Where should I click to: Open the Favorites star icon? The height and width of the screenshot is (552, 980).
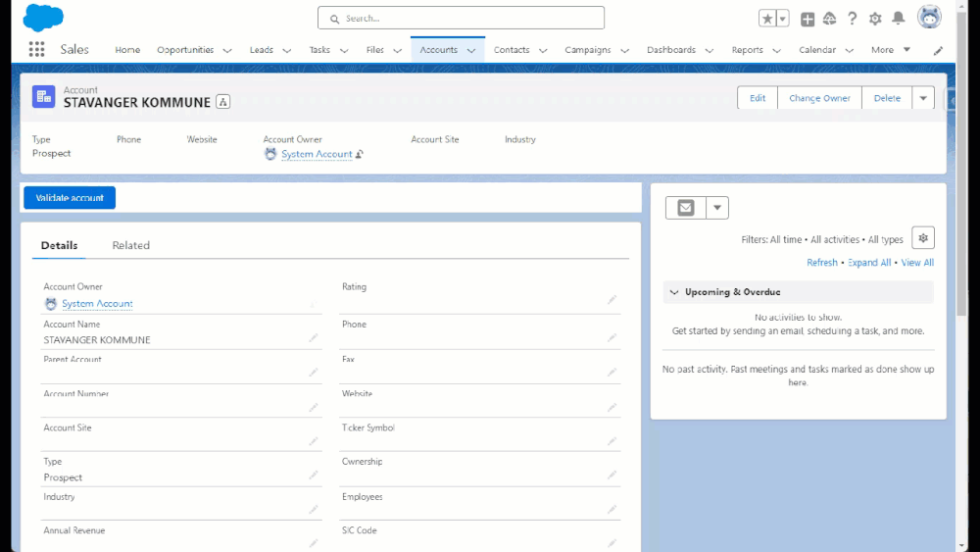coord(767,18)
